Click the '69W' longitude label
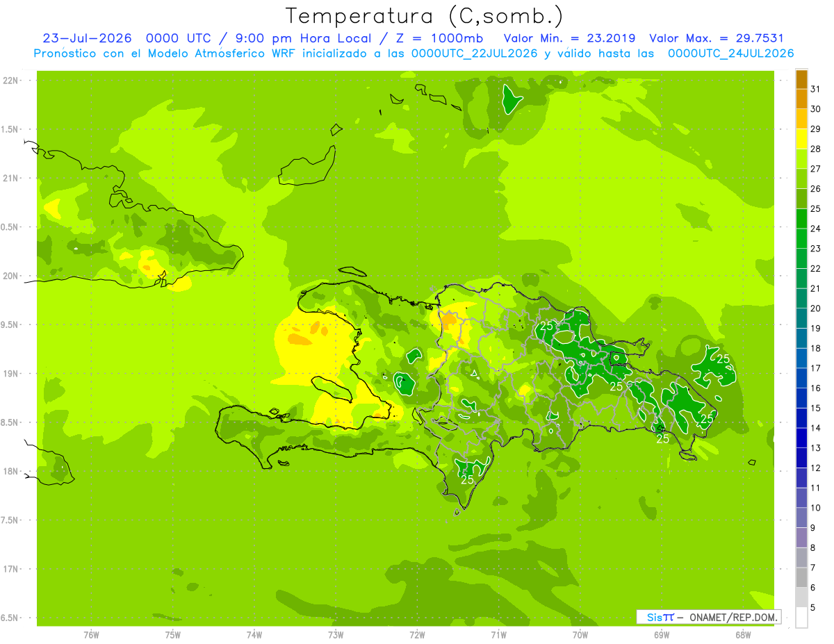Screen dimensions: 834x644 click(662, 634)
